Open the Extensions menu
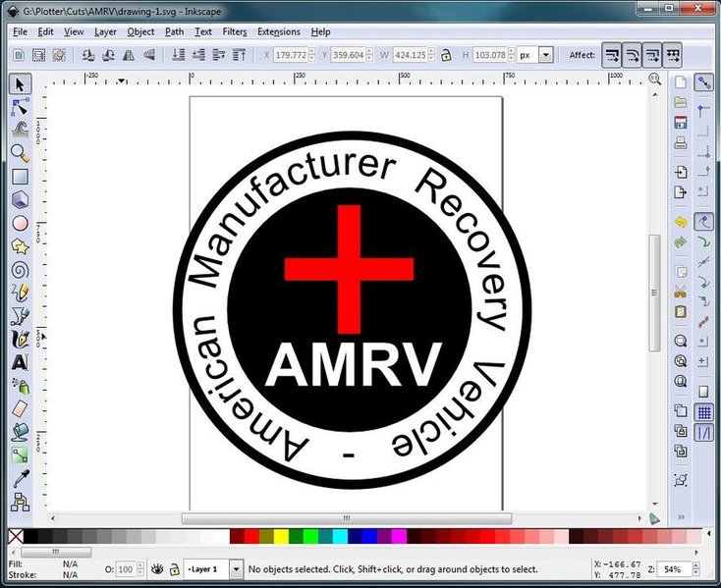Image resolution: width=721 pixels, height=588 pixels. click(x=279, y=31)
